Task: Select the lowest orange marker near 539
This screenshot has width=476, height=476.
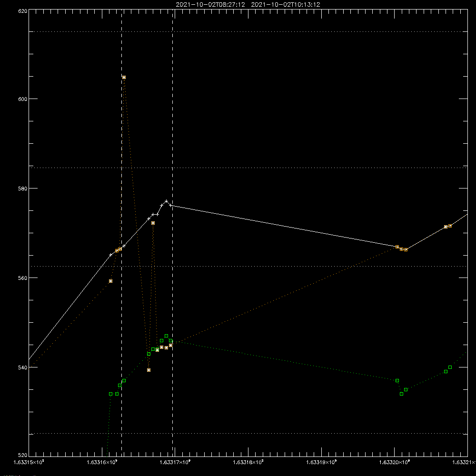Action: pos(149,370)
